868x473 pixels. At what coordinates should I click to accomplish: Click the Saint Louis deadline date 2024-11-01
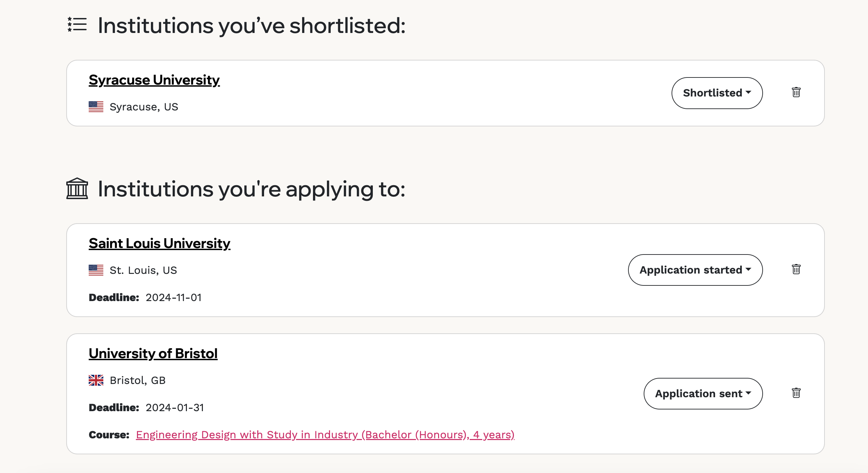(174, 298)
